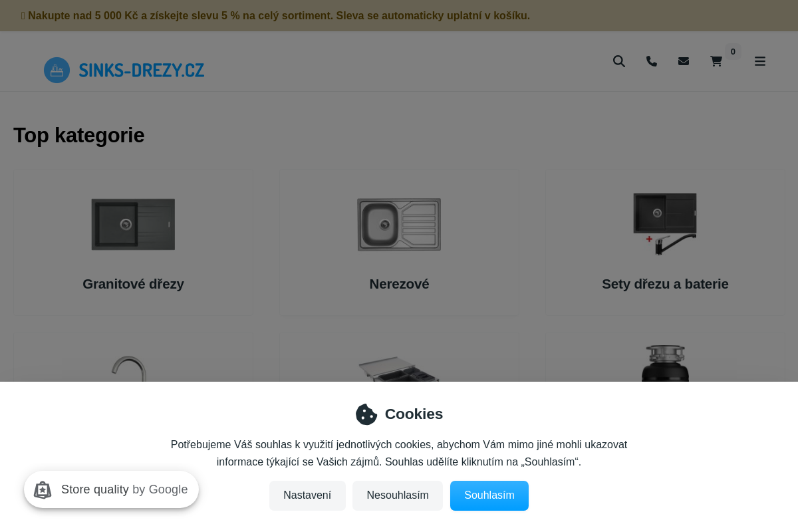Click the Sinks-Drezy.cz logo
Screen dimensions: 798x532
click(124, 70)
